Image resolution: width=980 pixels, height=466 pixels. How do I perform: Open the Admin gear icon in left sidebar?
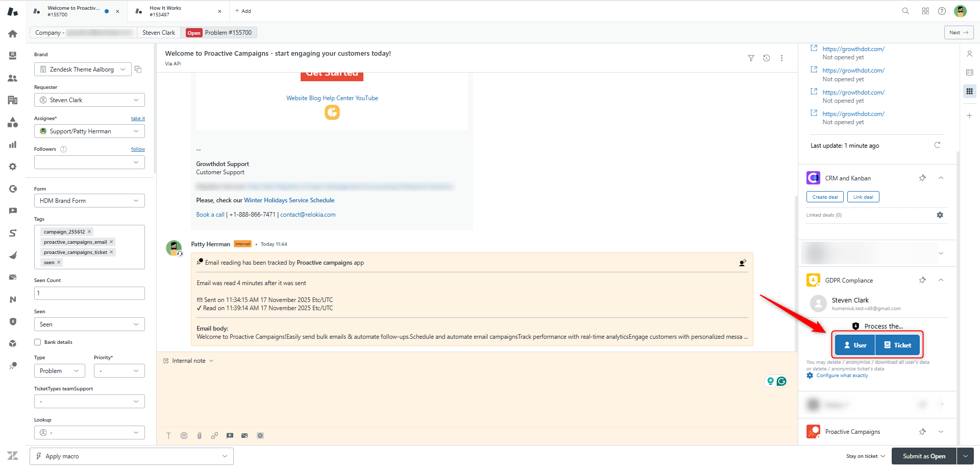coord(13,166)
